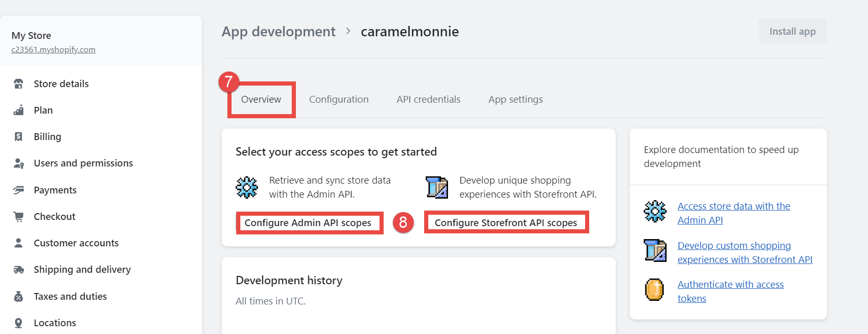Screen dimensions: 868x334
Task: Open Develop custom shopping experiences with Storefront API link
Action: coord(745,253)
